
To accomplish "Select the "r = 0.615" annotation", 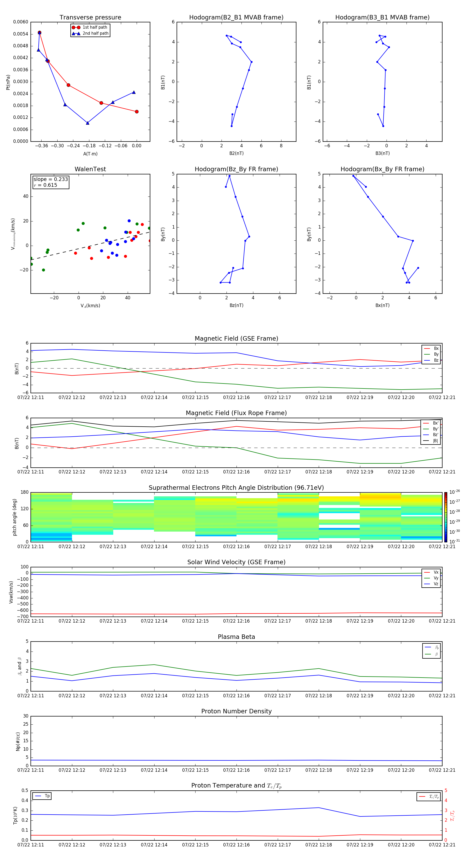I will 45,185.
